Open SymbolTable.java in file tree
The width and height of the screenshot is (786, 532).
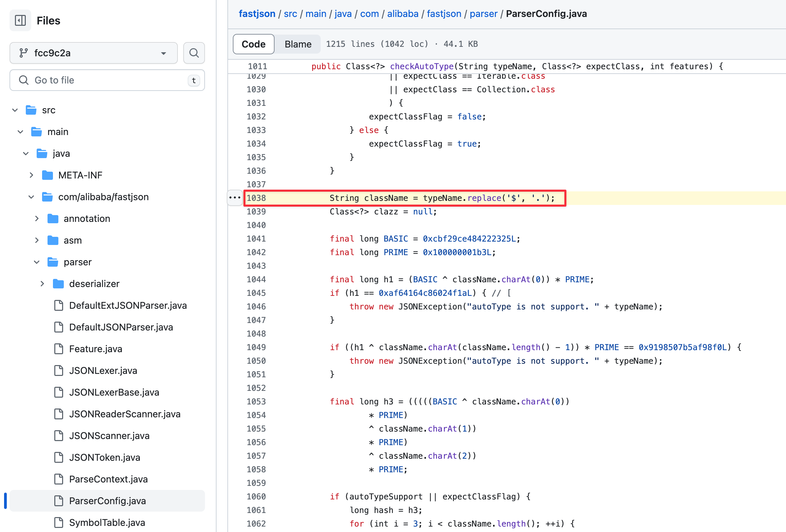point(107,522)
